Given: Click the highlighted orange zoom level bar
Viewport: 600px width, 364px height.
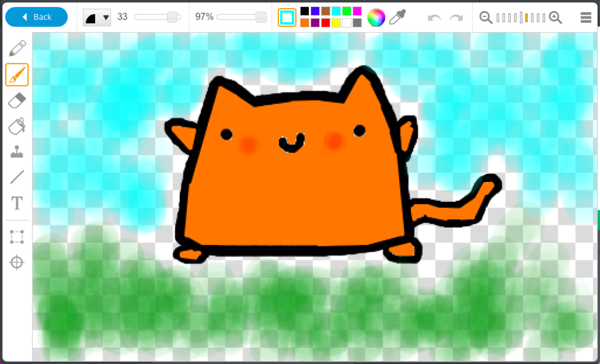Looking at the screenshot, I should pyautogui.click(x=527, y=18).
